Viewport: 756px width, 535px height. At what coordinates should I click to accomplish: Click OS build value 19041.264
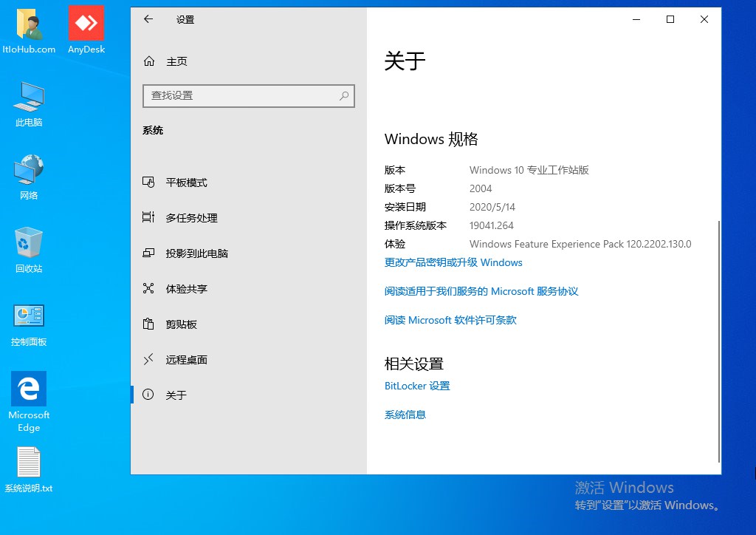pos(491,225)
